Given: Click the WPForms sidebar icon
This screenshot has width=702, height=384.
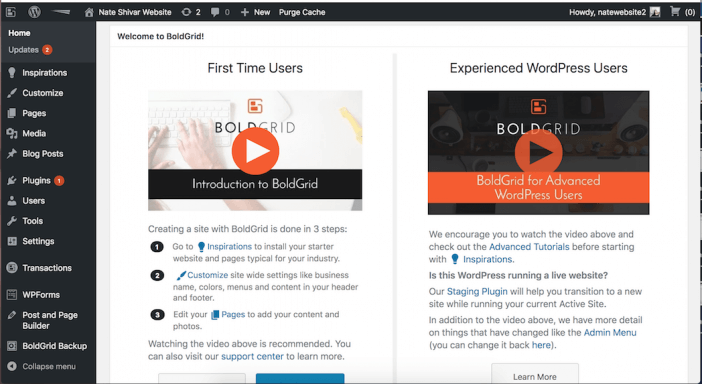Looking at the screenshot, I should 12,294.
